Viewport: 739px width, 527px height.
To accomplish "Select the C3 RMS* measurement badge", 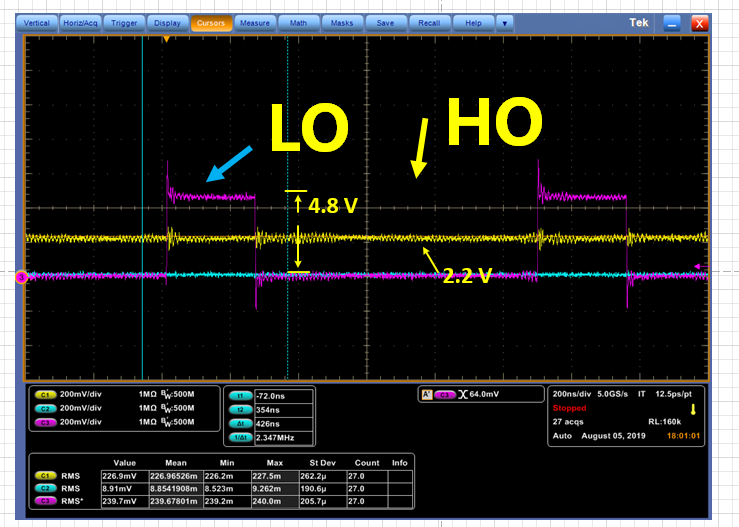I will pos(45,501).
